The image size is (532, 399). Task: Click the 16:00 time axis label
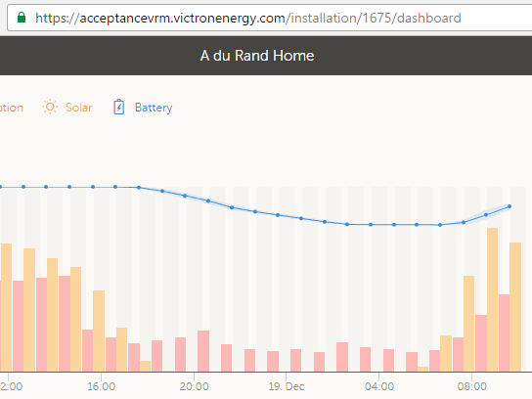[101, 386]
